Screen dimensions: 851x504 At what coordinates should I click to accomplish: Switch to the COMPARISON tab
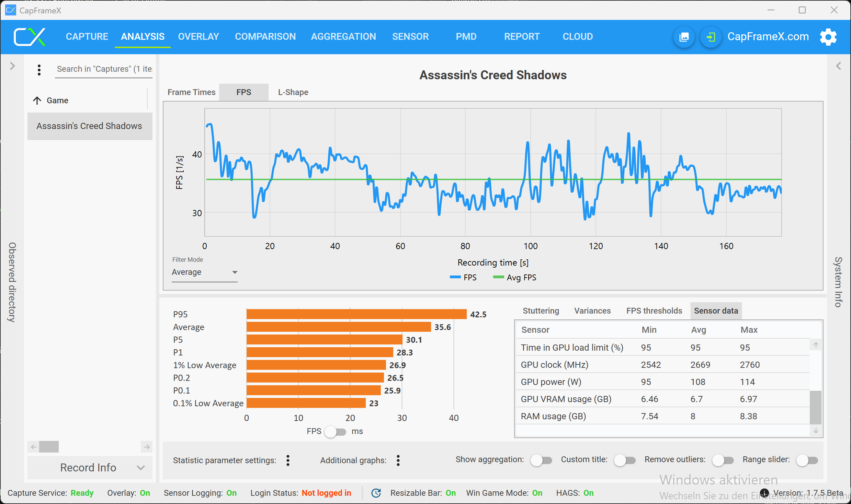click(x=265, y=37)
